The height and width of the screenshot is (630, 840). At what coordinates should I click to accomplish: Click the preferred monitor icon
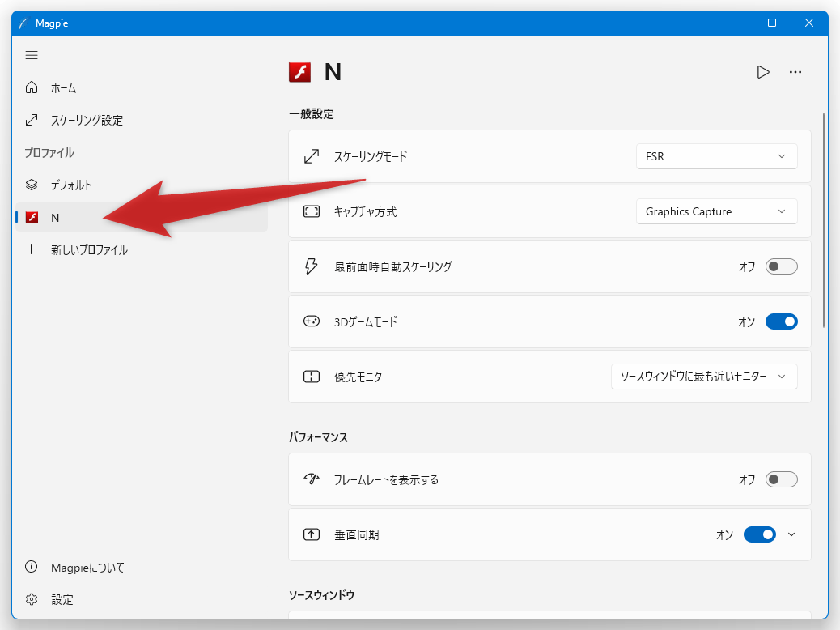(x=312, y=377)
